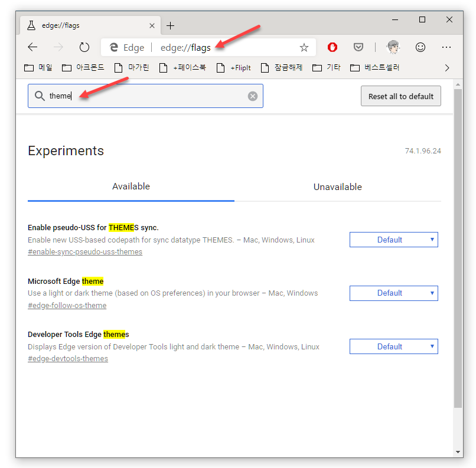Open the user profile avatar
The height and width of the screenshot is (468, 476).
pos(393,47)
